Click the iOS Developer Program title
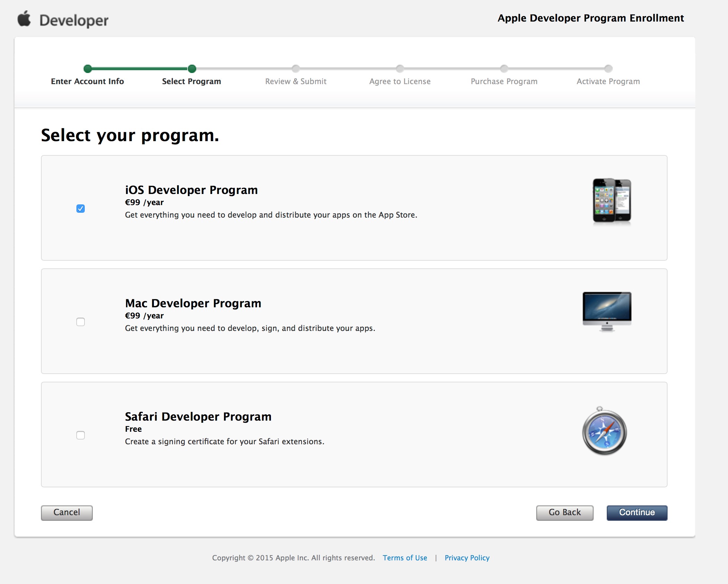Screen dimensions: 728x584 click(x=191, y=190)
